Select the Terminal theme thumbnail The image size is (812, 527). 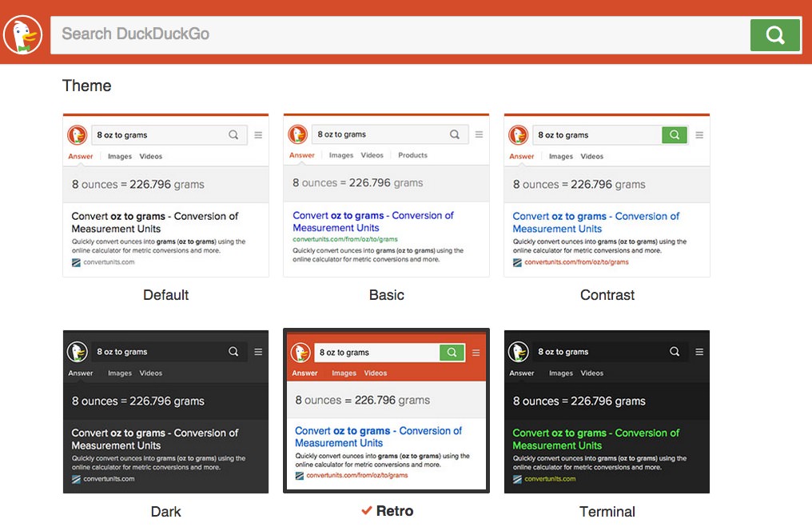(607, 411)
